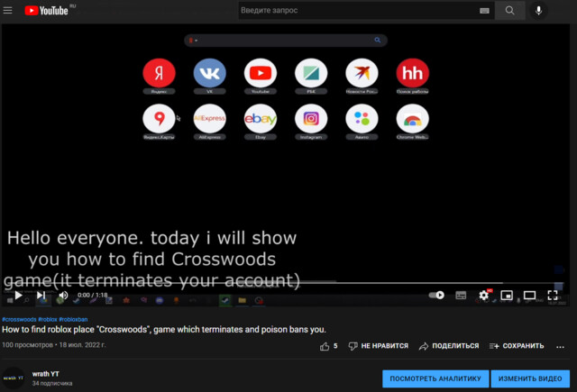Dislike the video 'НЕ НРАВИТСЯ'
577x392 pixels.
379,346
